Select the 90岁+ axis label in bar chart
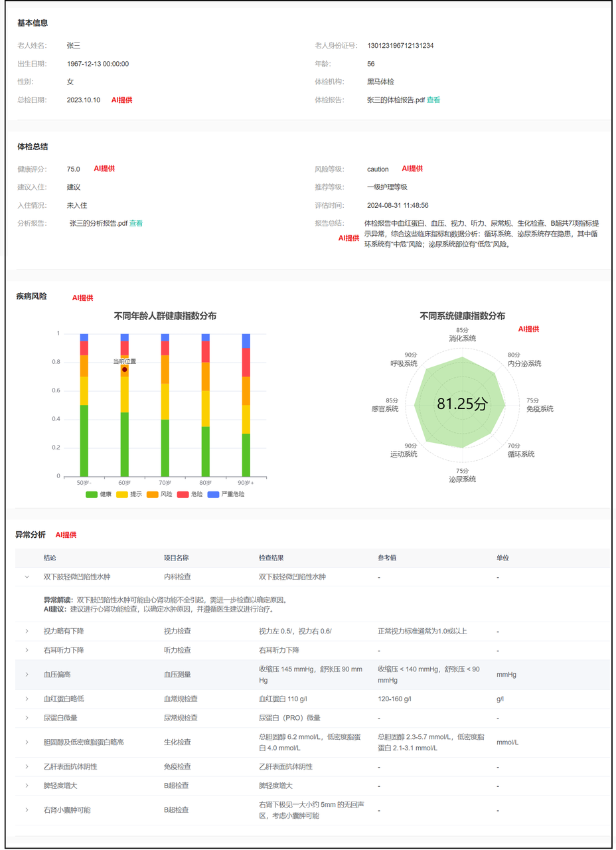This screenshot has height=850, width=616. [246, 482]
